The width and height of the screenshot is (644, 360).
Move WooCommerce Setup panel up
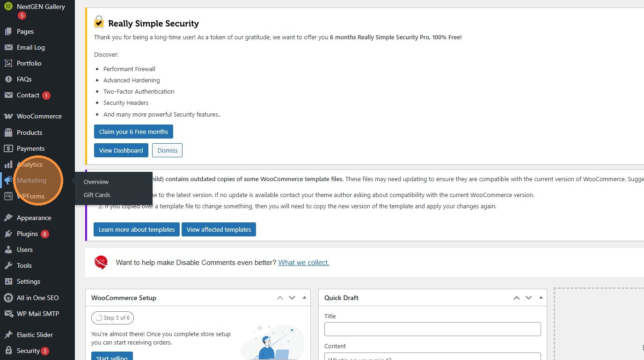(x=280, y=298)
